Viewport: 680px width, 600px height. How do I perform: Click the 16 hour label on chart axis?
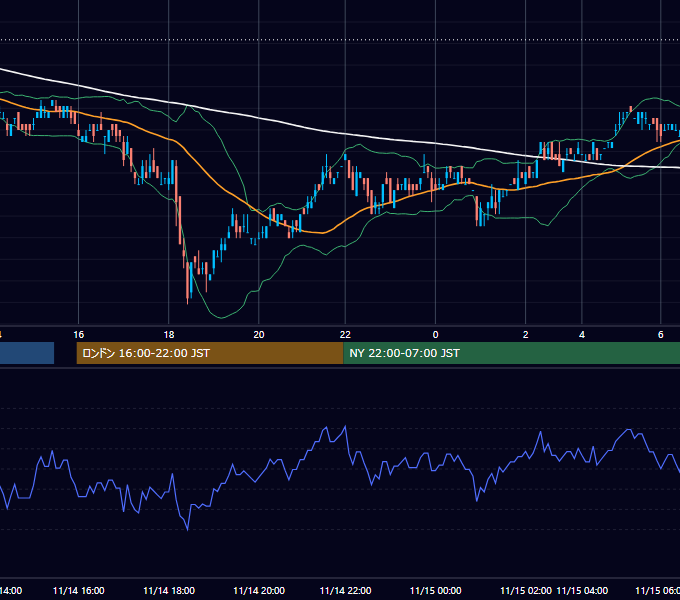point(78,335)
